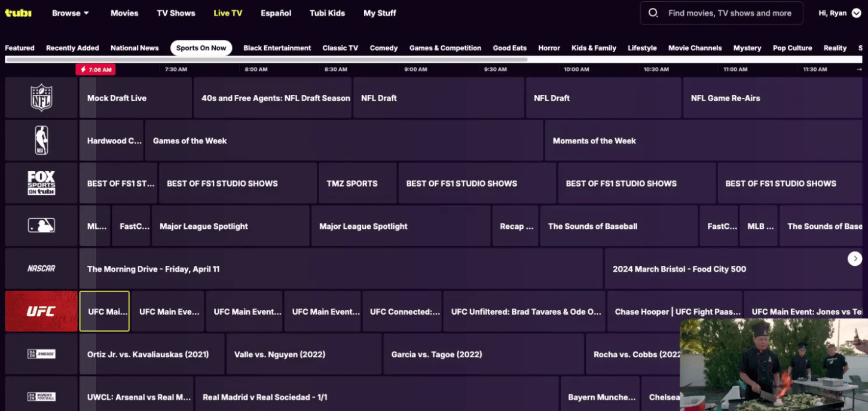Open the Hi, Ryan account menu
868x411 pixels.
tap(840, 13)
